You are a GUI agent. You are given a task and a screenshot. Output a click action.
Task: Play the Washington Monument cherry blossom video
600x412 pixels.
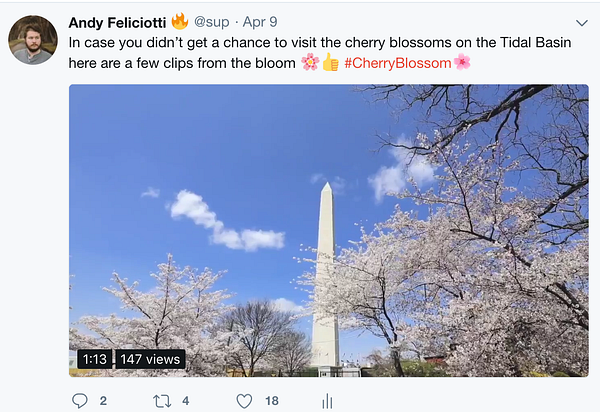[x=329, y=230]
